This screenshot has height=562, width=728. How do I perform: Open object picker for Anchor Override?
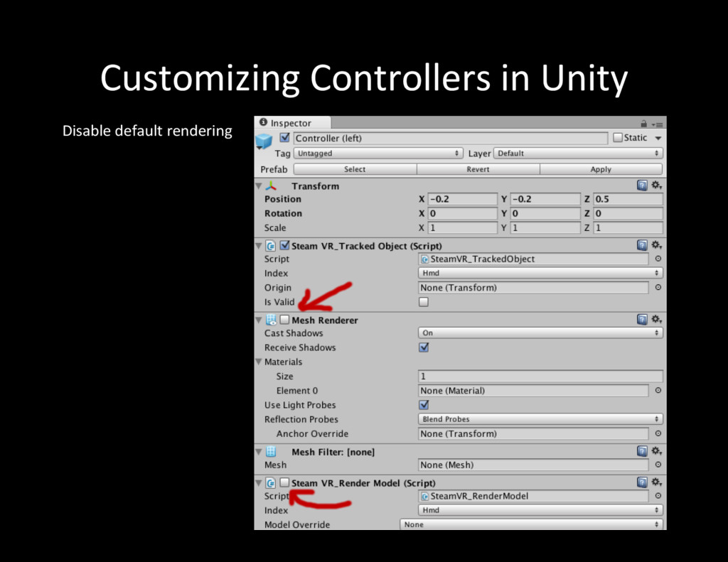[658, 434]
